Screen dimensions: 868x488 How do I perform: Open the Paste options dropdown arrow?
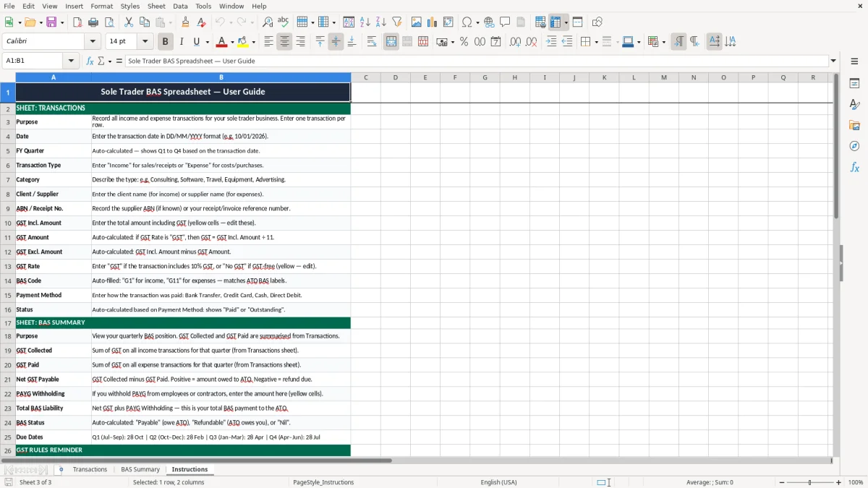pos(170,22)
